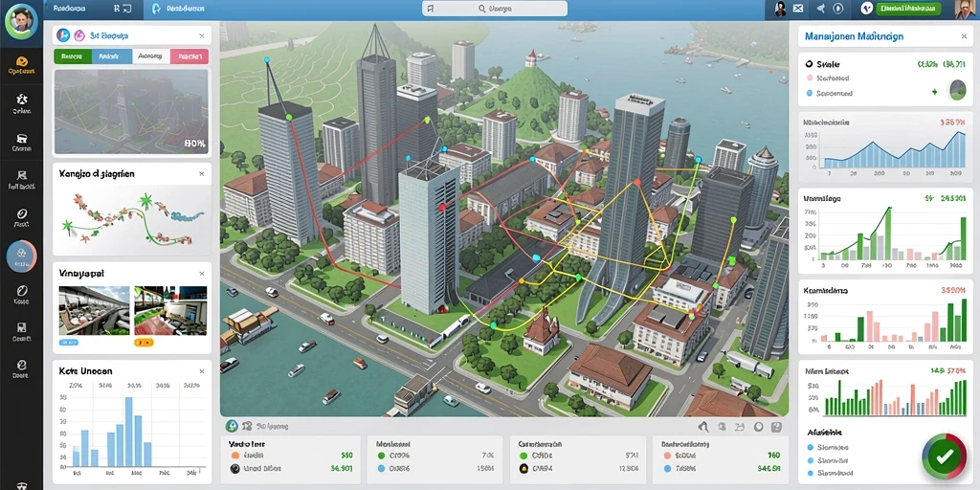This screenshot has height=490, width=980.
Task: Close the Manarjanen Madiuncign panel
Action: (964, 37)
